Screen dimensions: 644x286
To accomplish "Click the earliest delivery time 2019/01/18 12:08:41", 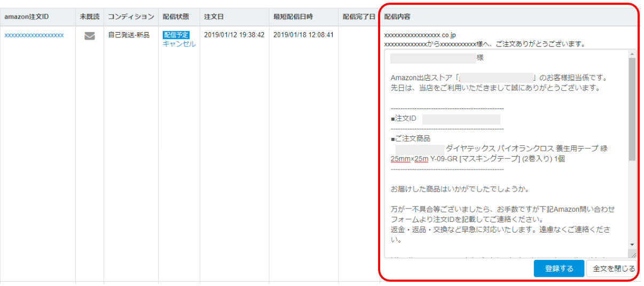I will (304, 35).
